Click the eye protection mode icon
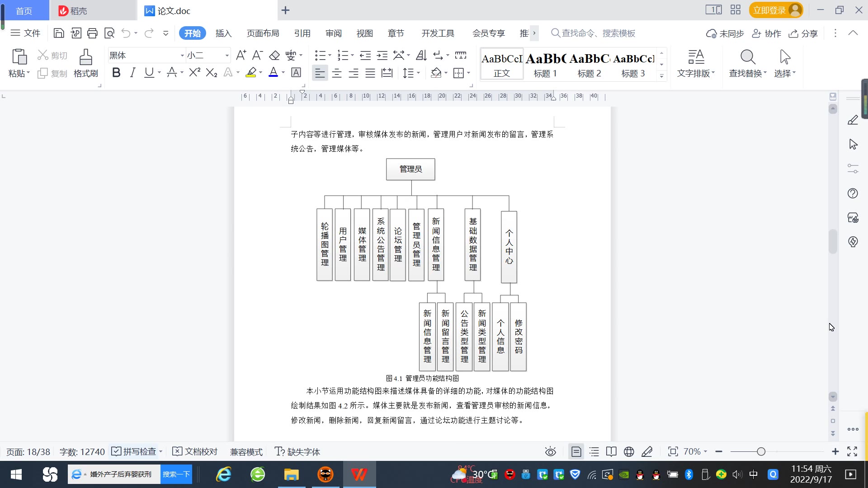 [x=550, y=452]
